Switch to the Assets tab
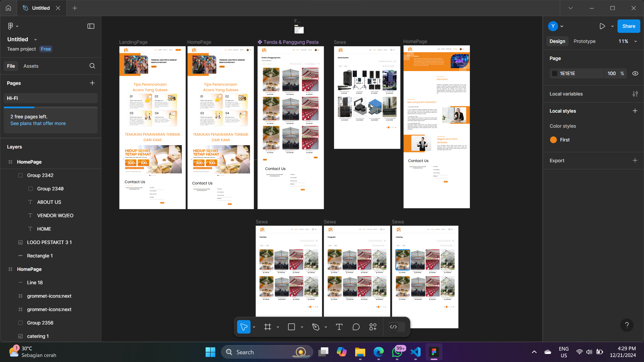The image size is (644, 362). [31, 66]
